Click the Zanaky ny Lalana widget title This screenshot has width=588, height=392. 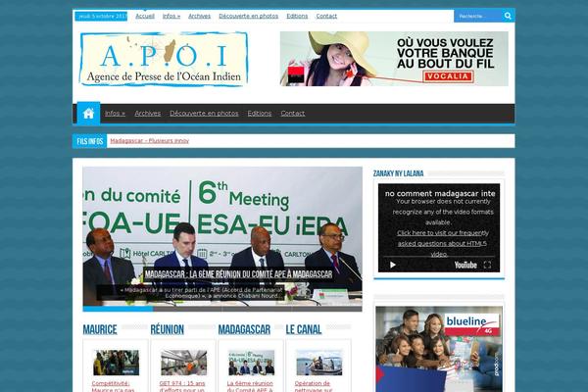tap(398, 173)
